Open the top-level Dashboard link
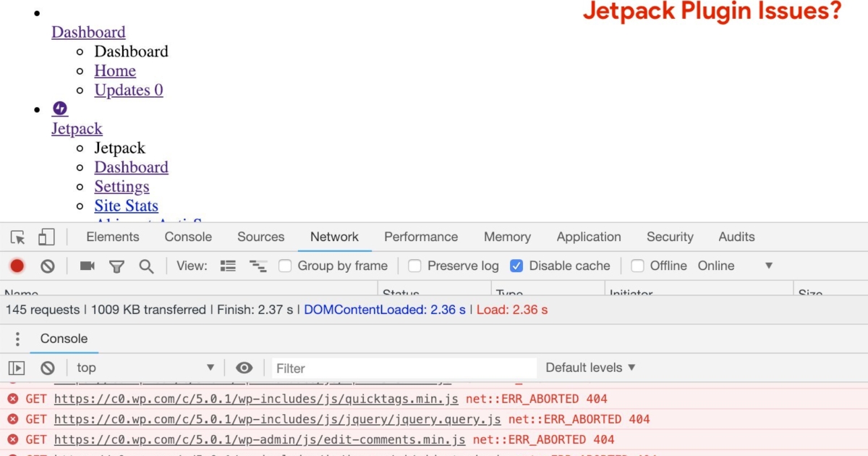Viewport: 868px width, 456px height. tap(88, 32)
